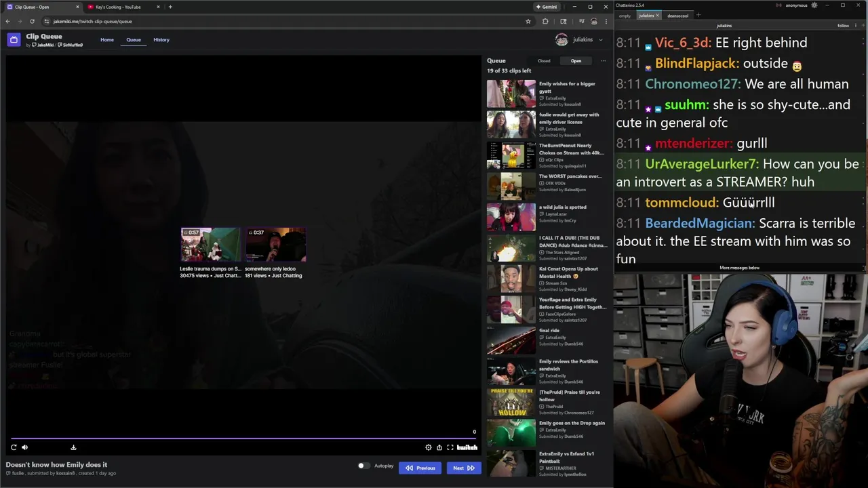The width and height of the screenshot is (868, 488).
Task: Select queue clip Emily wishes for a bigger gyatt
Action: (x=547, y=94)
